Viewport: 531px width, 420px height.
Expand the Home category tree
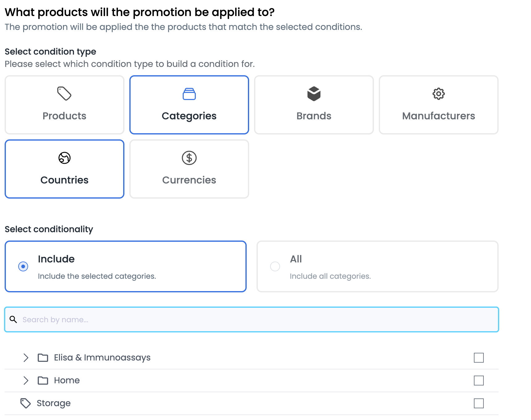(x=26, y=381)
